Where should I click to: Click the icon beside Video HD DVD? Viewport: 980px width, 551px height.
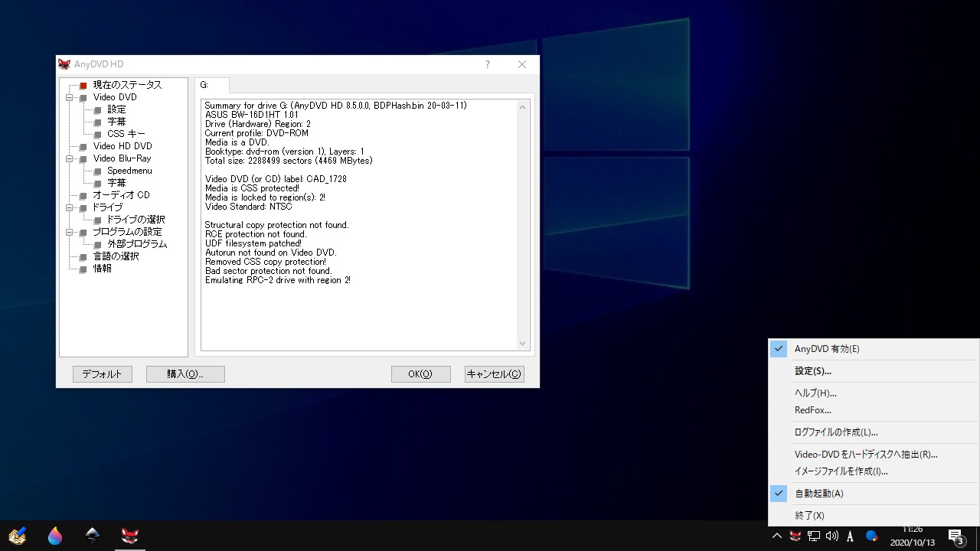pyautogui.click(x=83, y=146)
